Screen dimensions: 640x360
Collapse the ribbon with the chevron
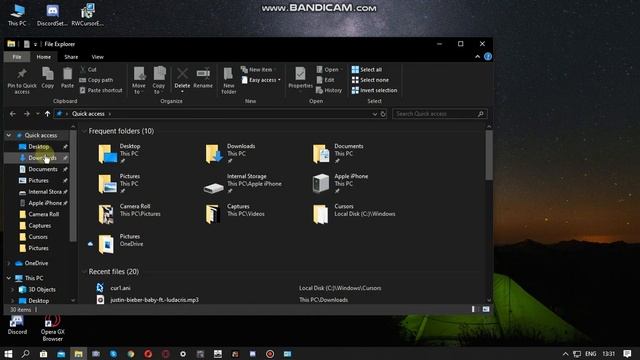pos(477,57)
